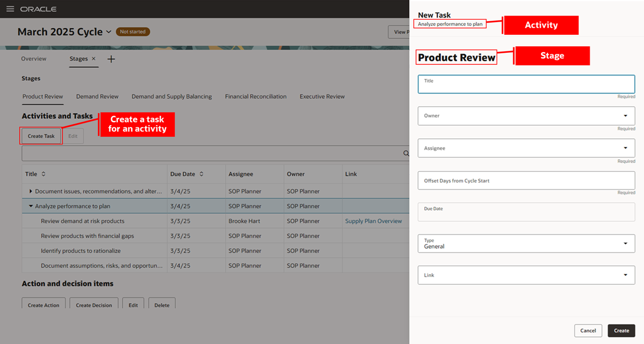Sort by the Title column arrows
The height and width of the screenshot is (344, 644).
pyautogui.click(x=43, y=174)
